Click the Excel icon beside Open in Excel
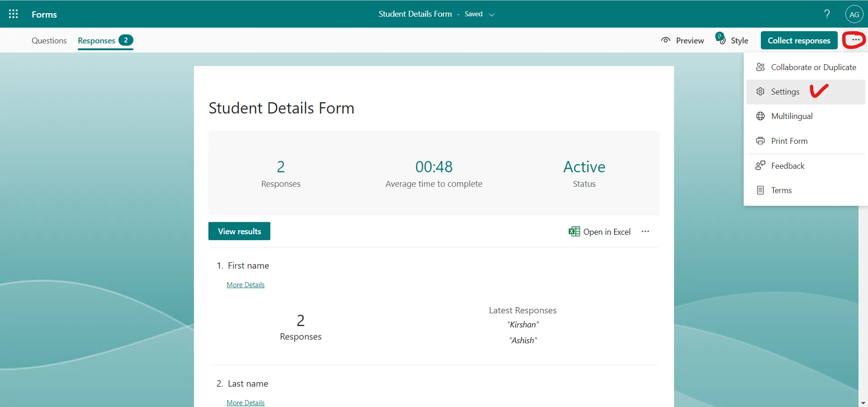The width and height of the screenshot is (868, 407). 573,231
